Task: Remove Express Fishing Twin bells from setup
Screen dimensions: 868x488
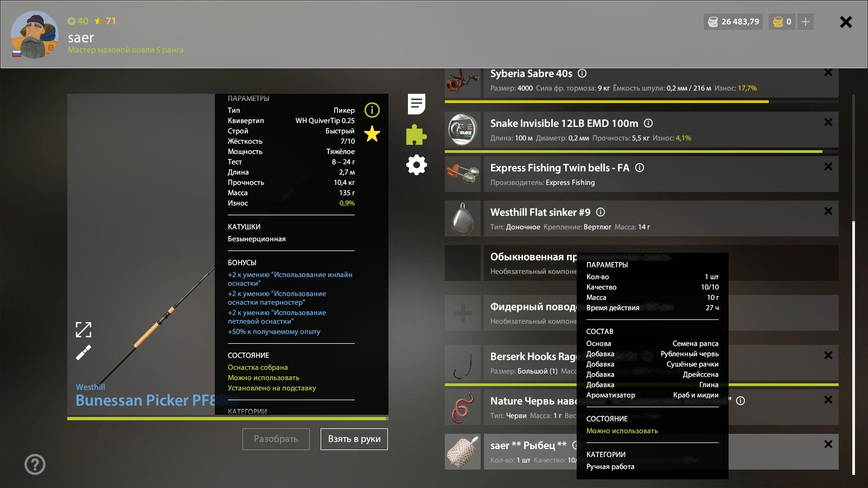Action: click(828, 166)
